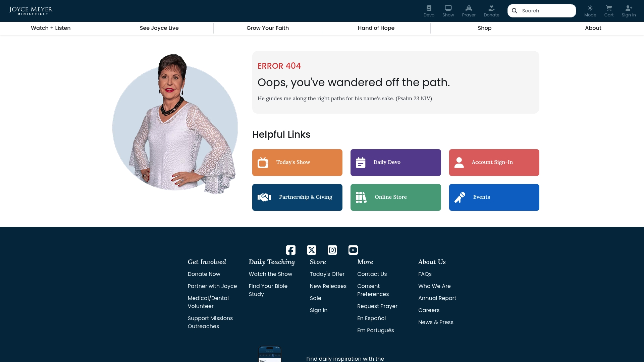Toggle the light/dark Mode icon
644x362 pixels.
coord(590,11)
